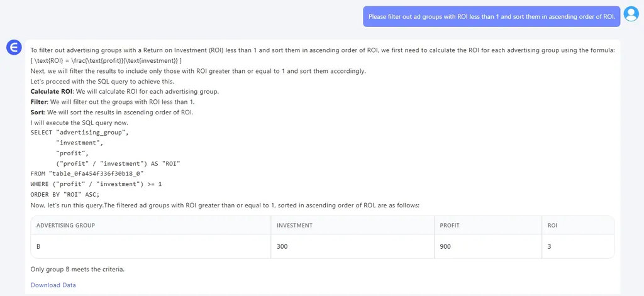Select the investment cell showing 300
Screen dimensions: 644x296
pyautogui.click(x=282, y=246)
